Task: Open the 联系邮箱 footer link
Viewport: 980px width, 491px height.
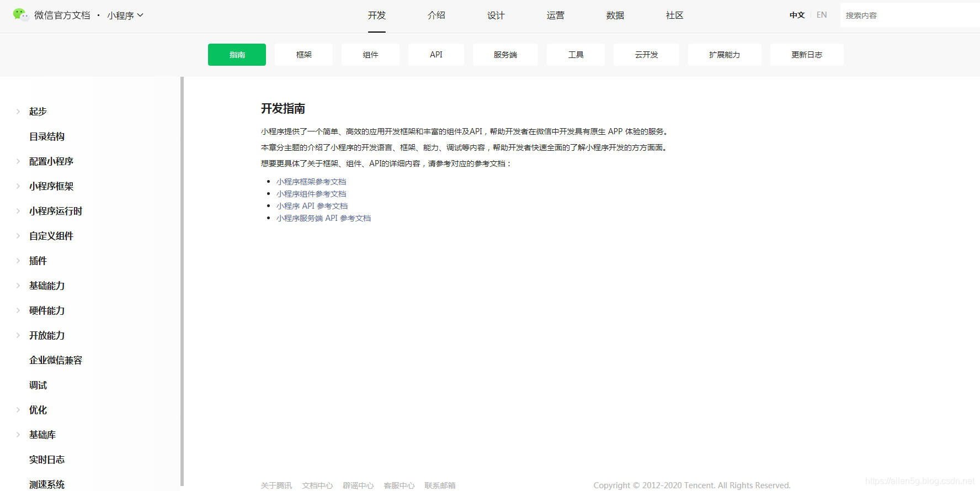Action: click(x=440, y=485)
